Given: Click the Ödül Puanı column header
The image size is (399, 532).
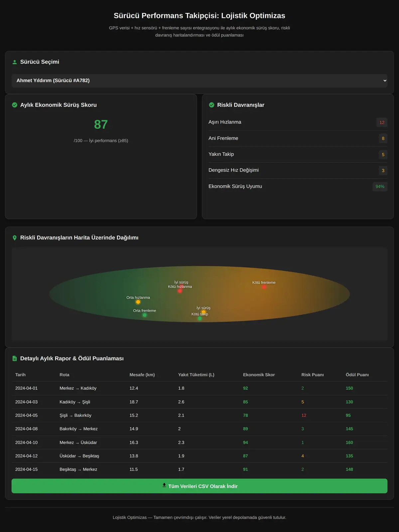Looking at the screenshot, I should point(357,375).
